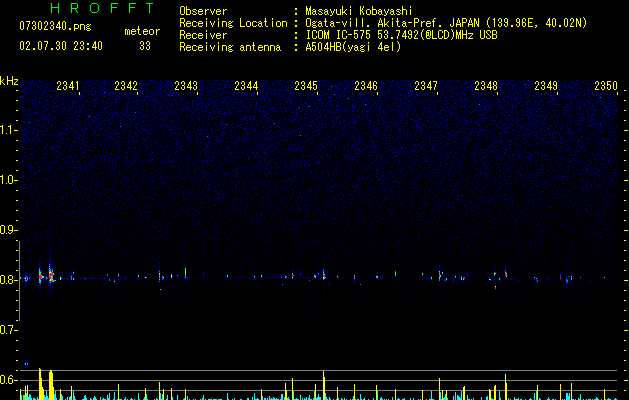This screenshot has height=400, width=629.
Task: Click the meteor count value 33
Action: point(145,46)
